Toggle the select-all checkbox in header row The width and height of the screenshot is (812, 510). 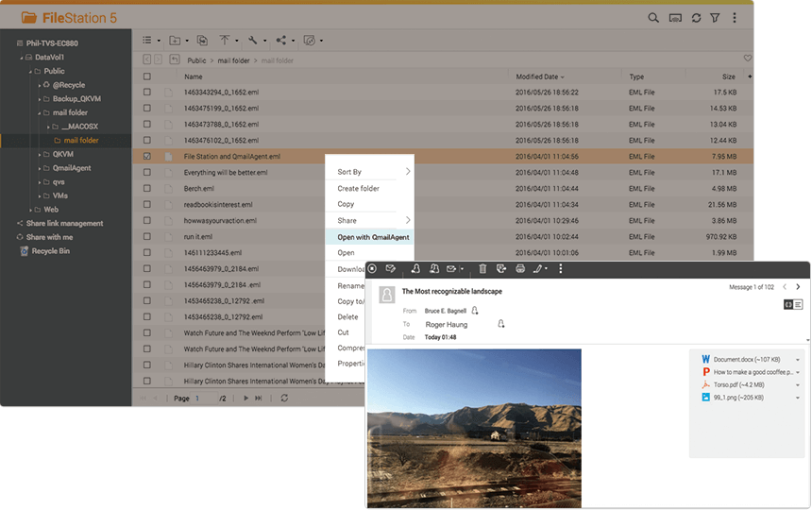[x=146, y=76]
